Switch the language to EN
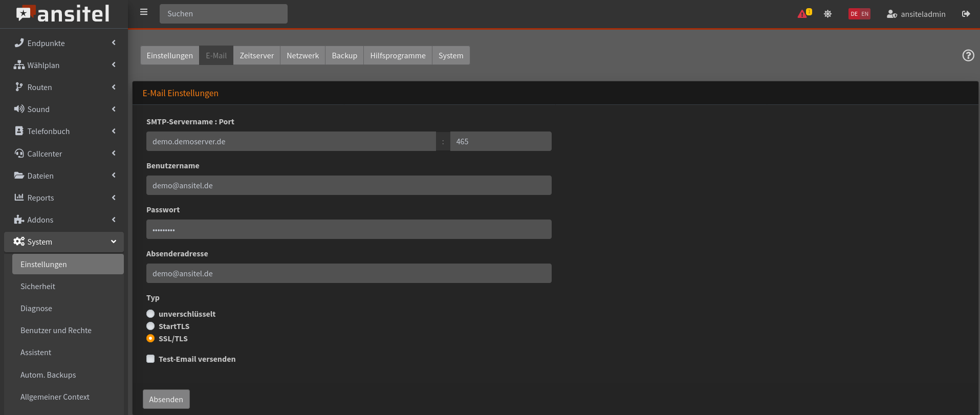 (865, 14)
